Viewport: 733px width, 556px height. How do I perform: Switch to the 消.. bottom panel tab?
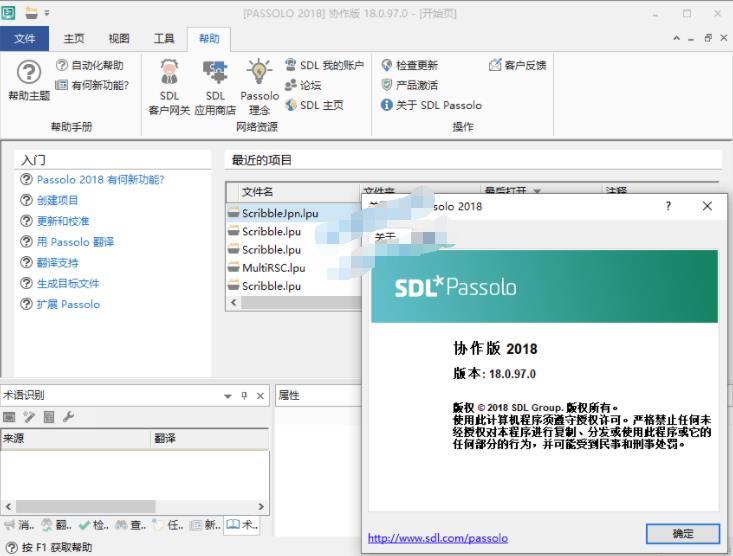coord(20,525)
